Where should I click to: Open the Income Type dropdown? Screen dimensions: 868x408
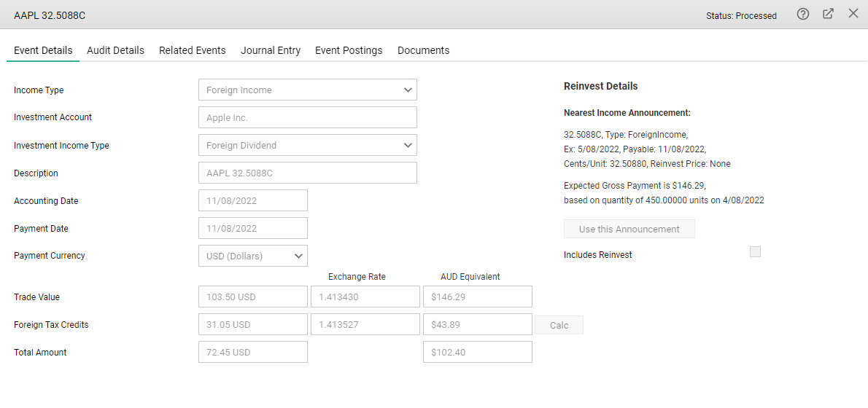[x=307, y=90]
